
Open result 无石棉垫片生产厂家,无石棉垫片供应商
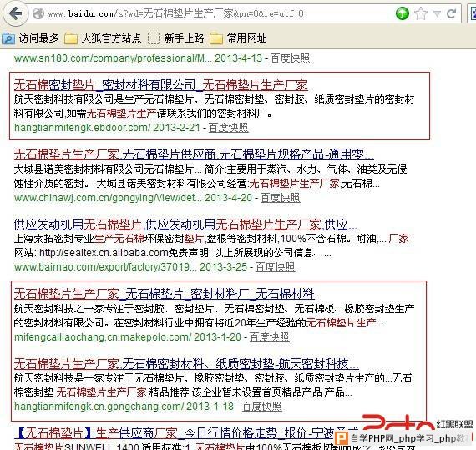[x=194, y=154]
